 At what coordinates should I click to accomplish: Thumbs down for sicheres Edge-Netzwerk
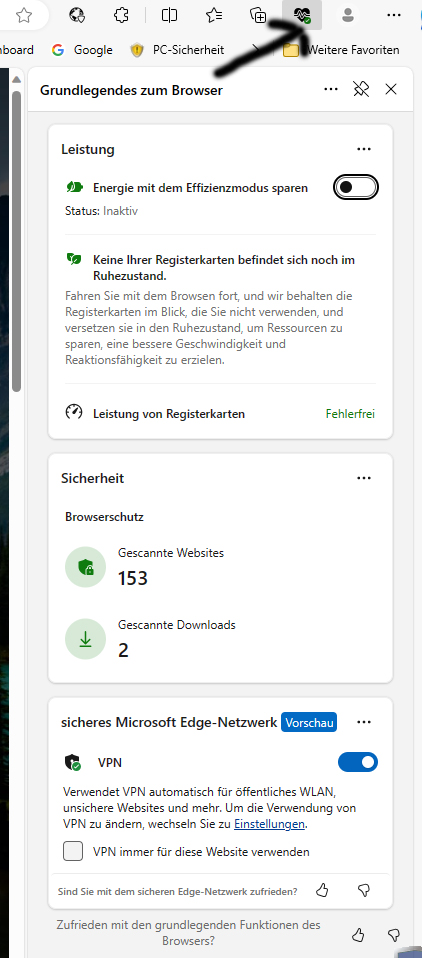click(364, 891)
